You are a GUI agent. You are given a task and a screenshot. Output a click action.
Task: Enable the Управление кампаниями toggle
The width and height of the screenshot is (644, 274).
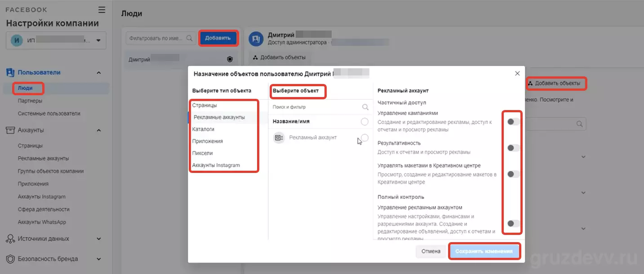point(513,122)
